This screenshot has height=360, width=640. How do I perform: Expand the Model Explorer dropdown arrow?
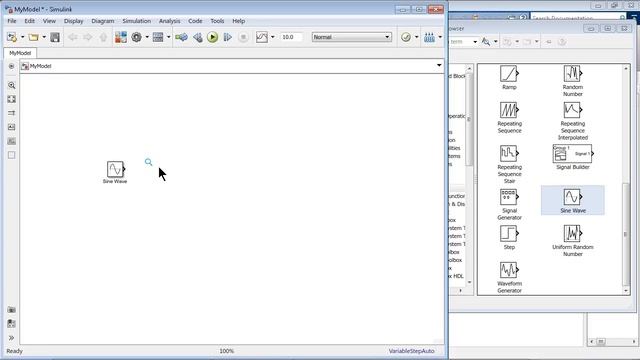[x=169, y=37]
